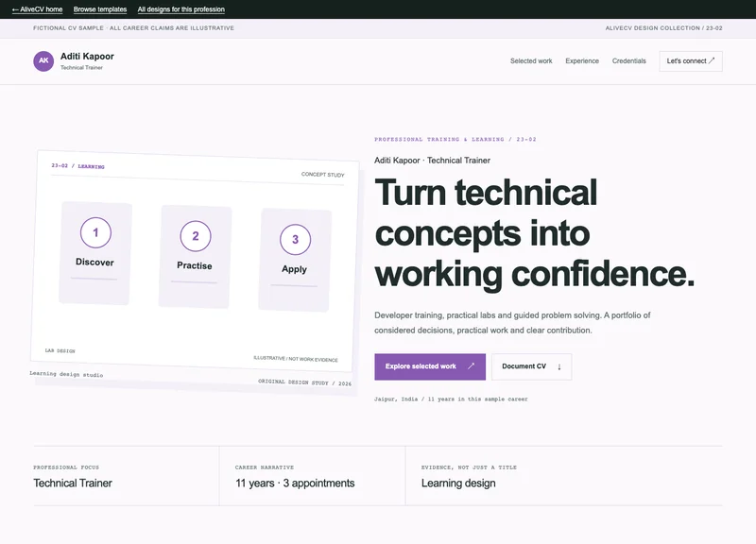Click '11 years · 3 appointments' text
Viewport: 756px width, 544px height.
pos(295,484)
